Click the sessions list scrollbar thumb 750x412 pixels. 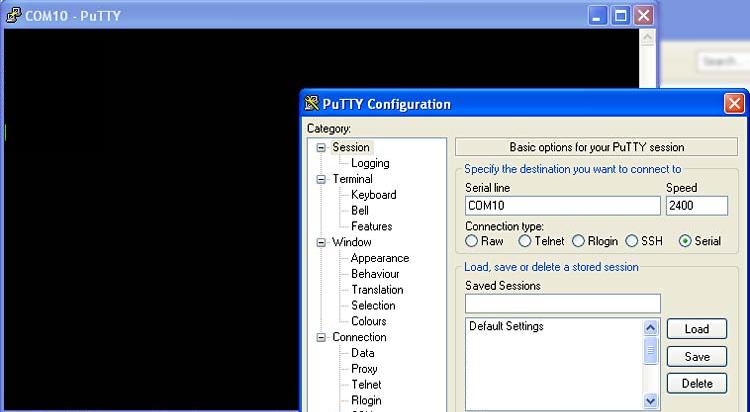coord(650,351)
